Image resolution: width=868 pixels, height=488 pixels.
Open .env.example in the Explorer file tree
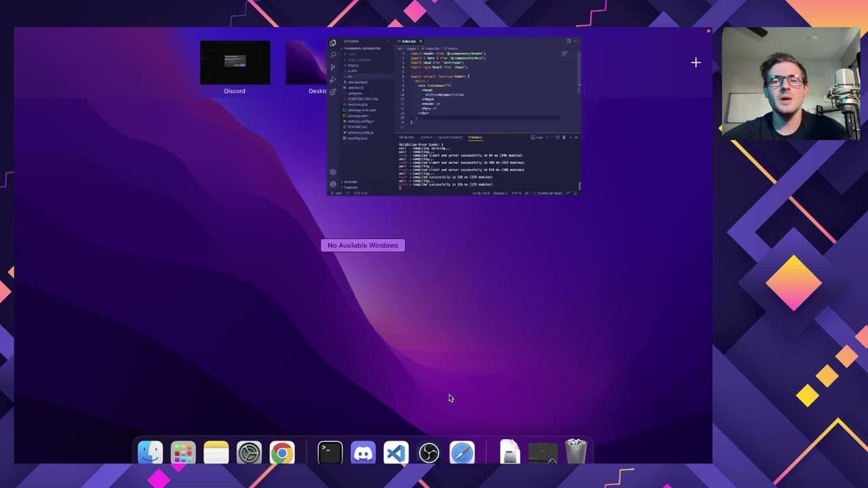tap(357, 82)
